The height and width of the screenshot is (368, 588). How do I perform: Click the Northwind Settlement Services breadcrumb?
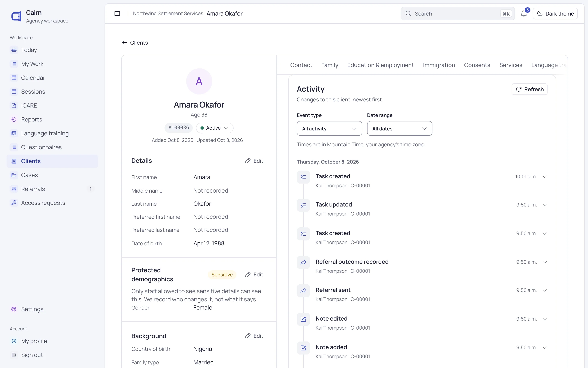tap(168, 14)
